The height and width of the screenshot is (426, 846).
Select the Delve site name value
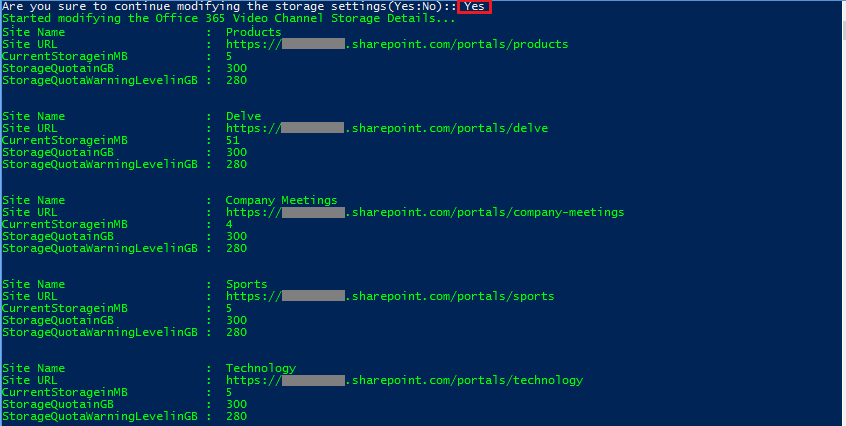point(243,116)
